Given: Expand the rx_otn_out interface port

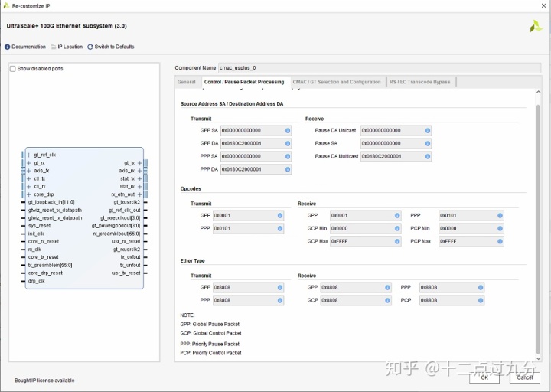Looking at the screenshot, I should point(139,194).
